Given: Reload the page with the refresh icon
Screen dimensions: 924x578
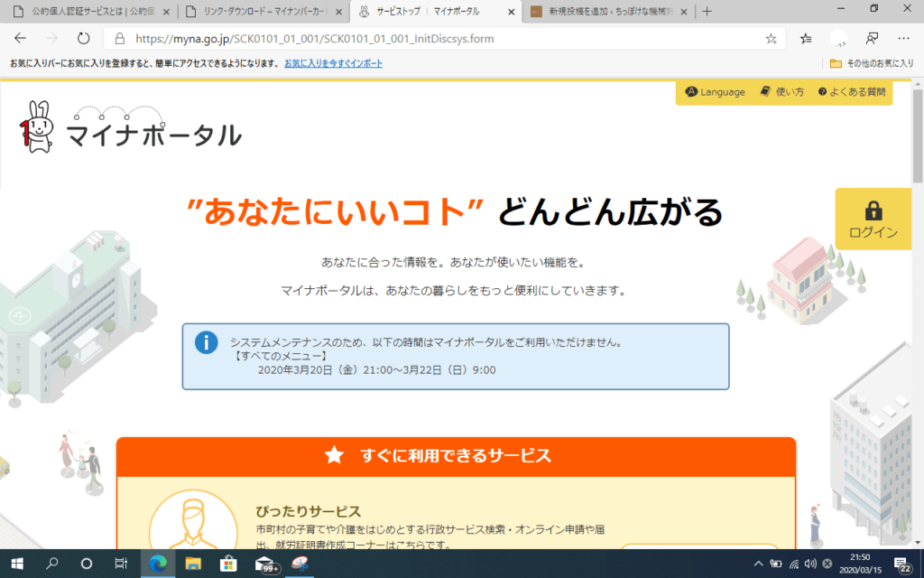Looking at the screenshot, I should tap(83, 38).
